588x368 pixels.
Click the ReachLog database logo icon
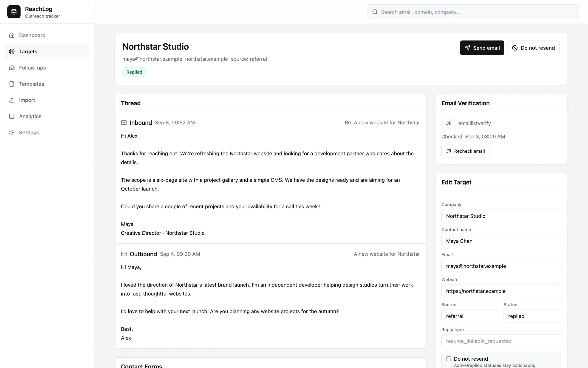(x=14, y=12)
